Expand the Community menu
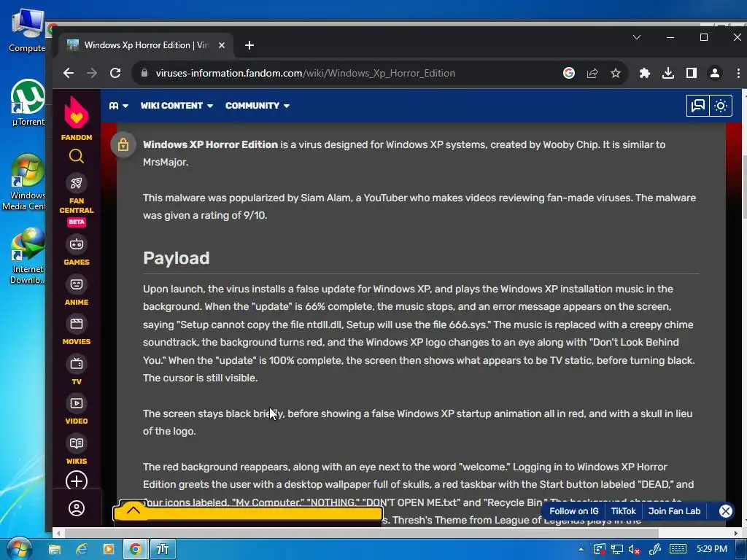Screen dimensions: 747x560 [x=258, y=106]
